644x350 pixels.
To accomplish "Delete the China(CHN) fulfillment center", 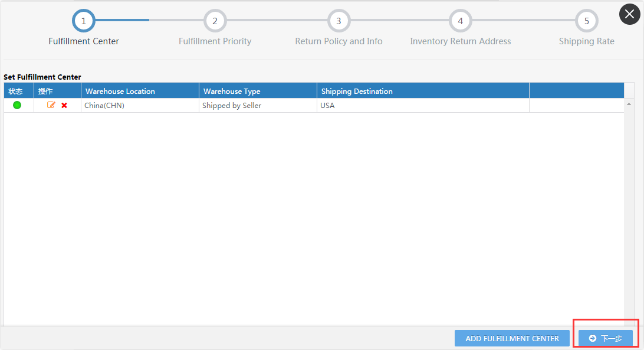I will tap(64, 105).
